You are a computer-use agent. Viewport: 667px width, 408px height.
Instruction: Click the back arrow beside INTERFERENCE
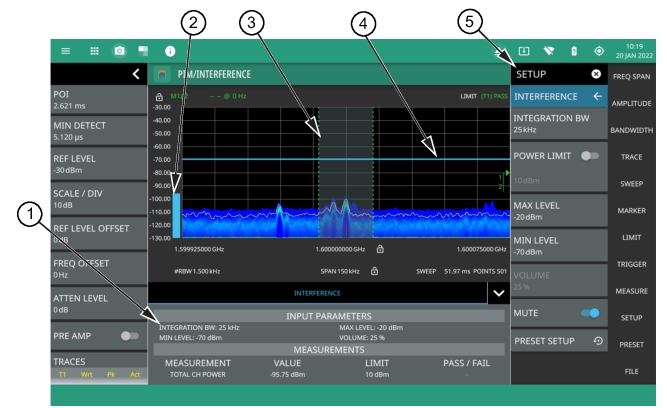(597, 96)
